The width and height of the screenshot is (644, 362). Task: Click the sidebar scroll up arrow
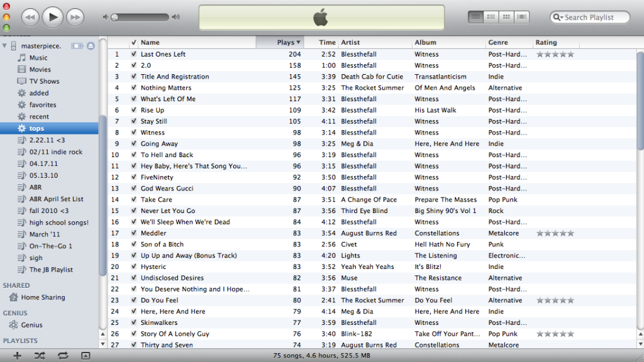coord(103,334)
